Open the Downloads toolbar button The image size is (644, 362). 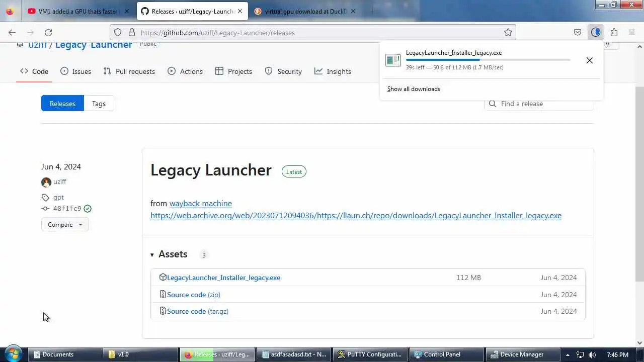pos(596,33)
